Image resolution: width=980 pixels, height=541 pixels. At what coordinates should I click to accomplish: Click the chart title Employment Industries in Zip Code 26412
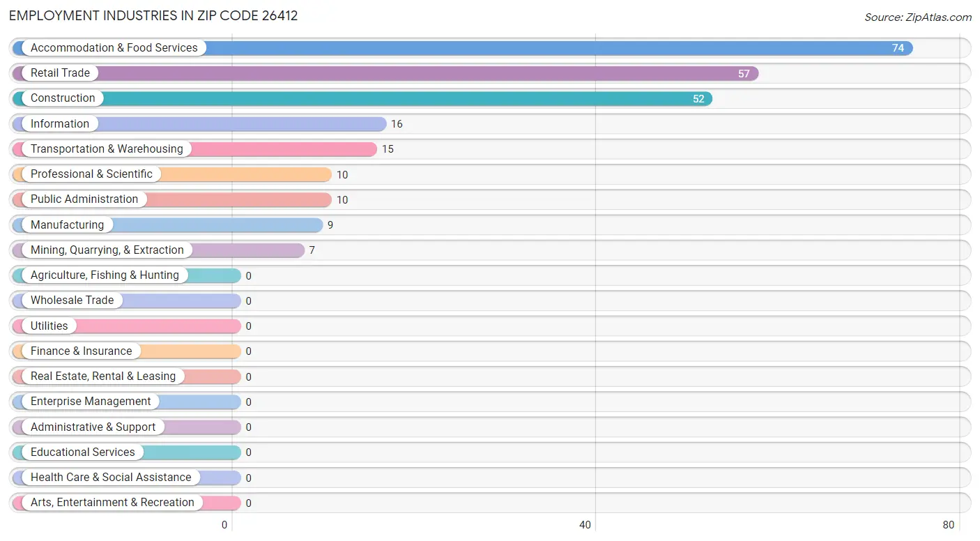click(153, 15)
